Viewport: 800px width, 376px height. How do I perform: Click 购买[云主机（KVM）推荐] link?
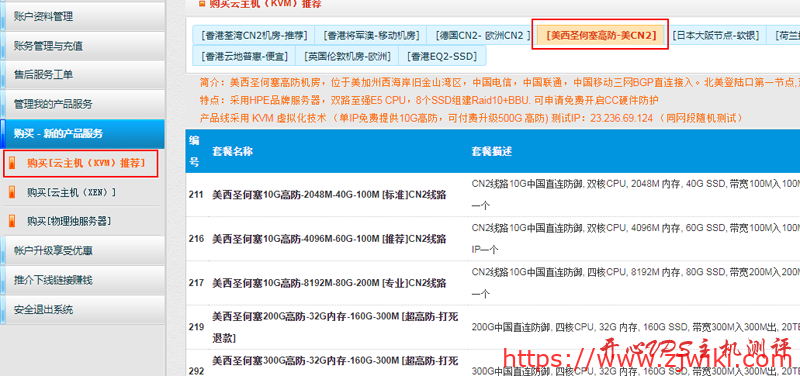tap(86, 163)
